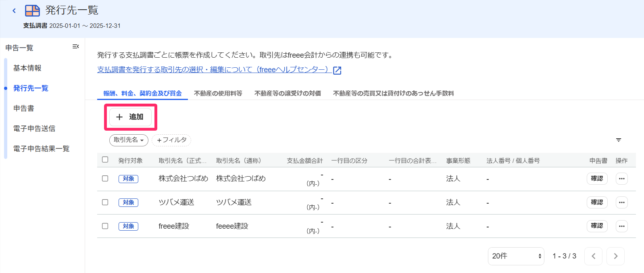Open more actions for freee建設 row
Viewport: 644px width, 273px height.
[622, 226]
